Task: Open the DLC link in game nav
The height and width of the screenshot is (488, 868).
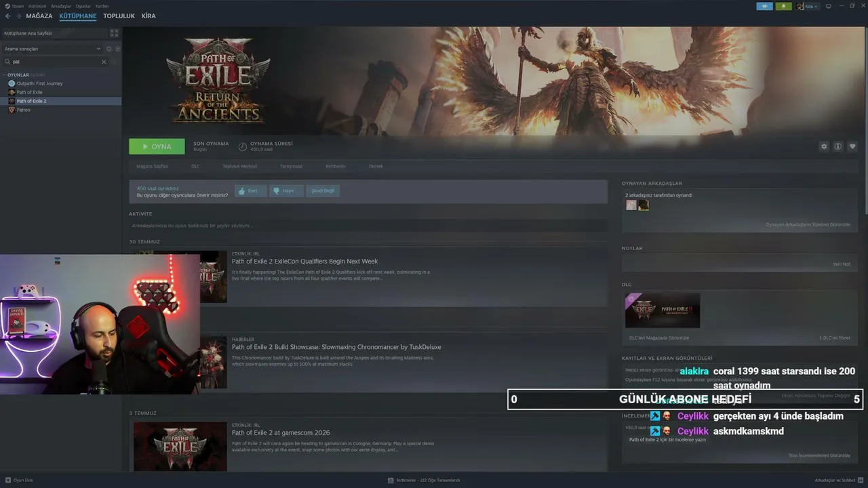Action: tap(195, 166)
